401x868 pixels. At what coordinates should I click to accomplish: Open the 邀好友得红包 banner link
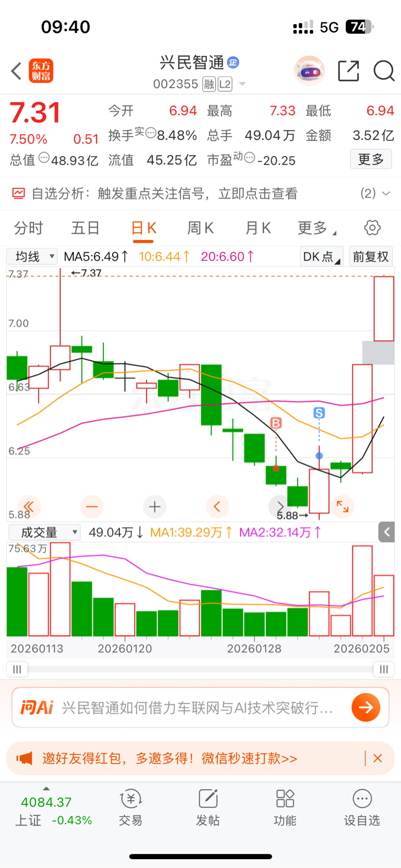pyautogui.click(x=170, y=758)
